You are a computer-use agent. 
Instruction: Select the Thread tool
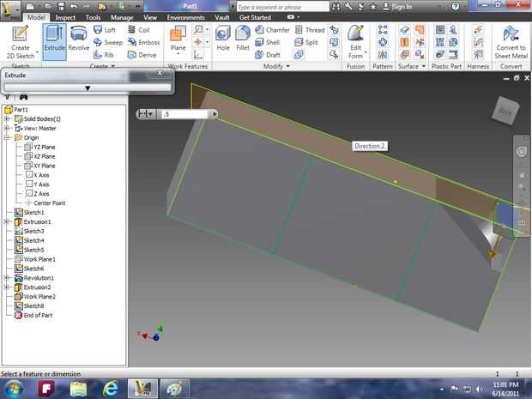pyautogui.click(x=310, y=30)
